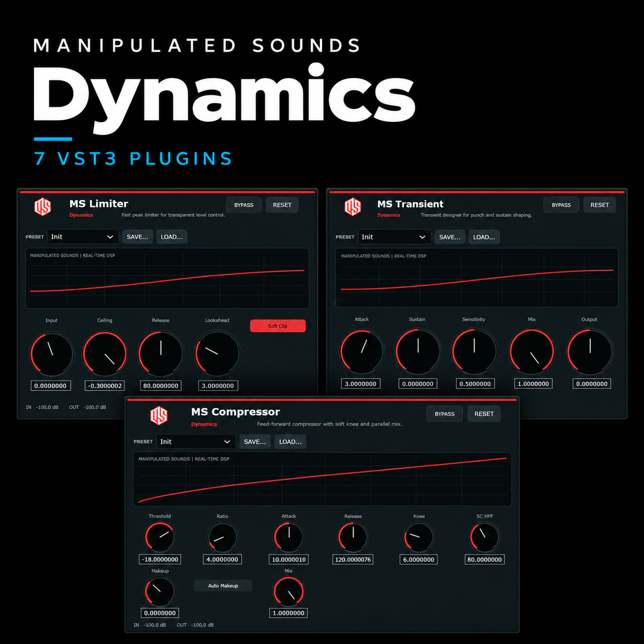Click the Compressor Release knob
The width and height of the screenshot is (644, 644).
353,537
